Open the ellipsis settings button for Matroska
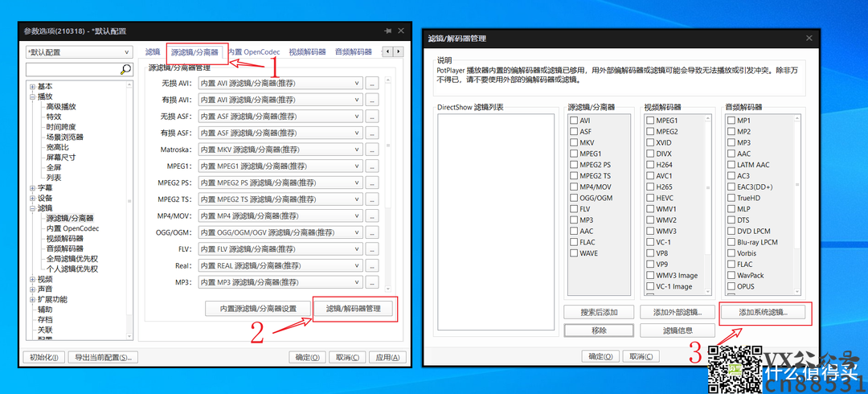 (372, 150)
